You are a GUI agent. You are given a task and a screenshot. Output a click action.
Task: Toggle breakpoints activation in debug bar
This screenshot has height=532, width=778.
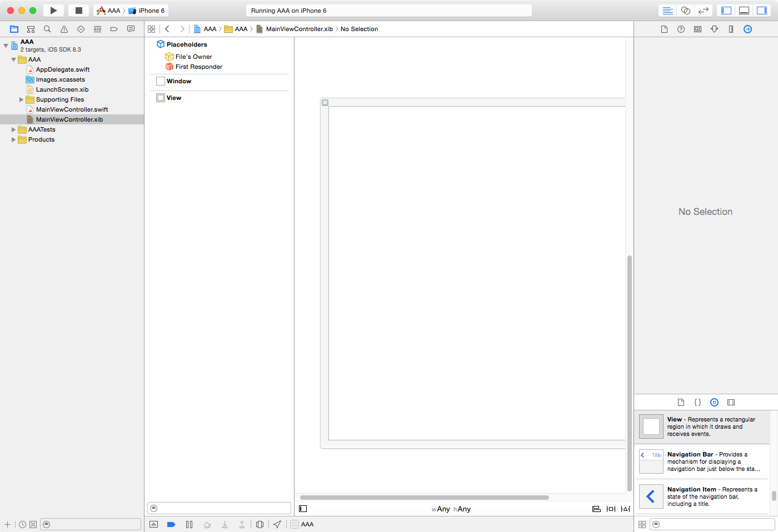click(171, 524)
